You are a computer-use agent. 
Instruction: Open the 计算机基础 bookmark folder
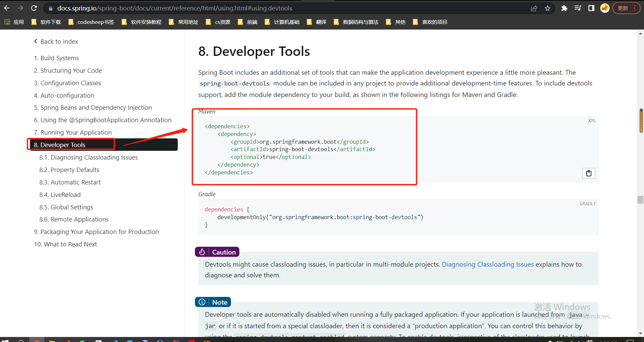282,22
